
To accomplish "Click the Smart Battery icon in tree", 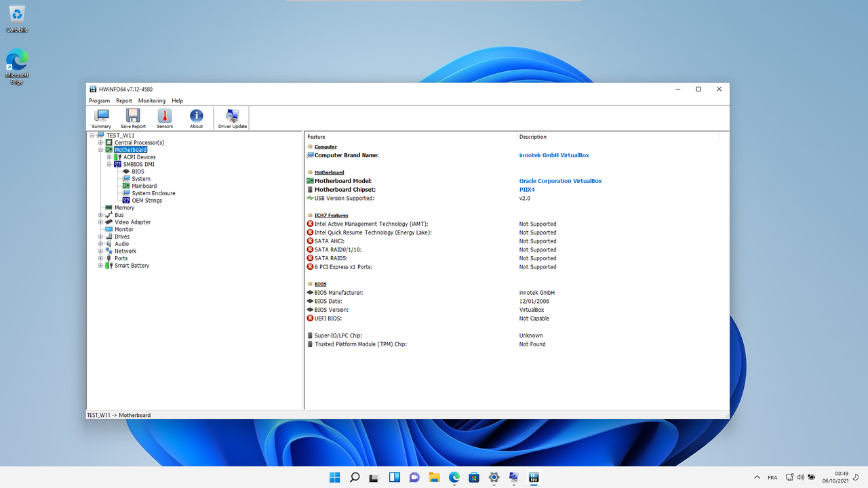I will pyautogui.click(x=109, y=265).
